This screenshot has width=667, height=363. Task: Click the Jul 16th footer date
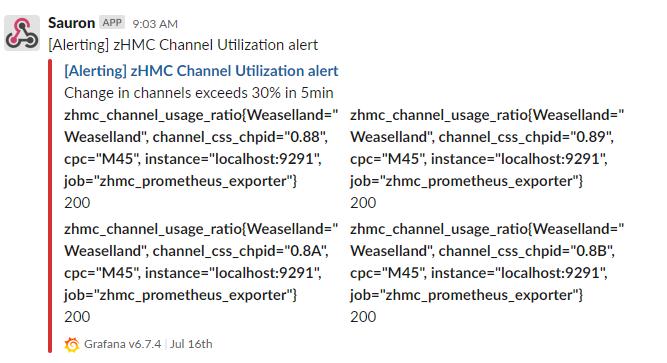pyautogui.click(x=191, y=344)
